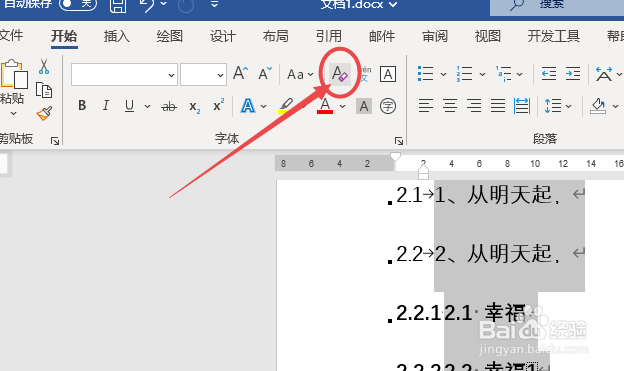The height and width of the screenshot is (371, 624).
Task: Toggle Character Shading icon
Action: coord(364,106)
